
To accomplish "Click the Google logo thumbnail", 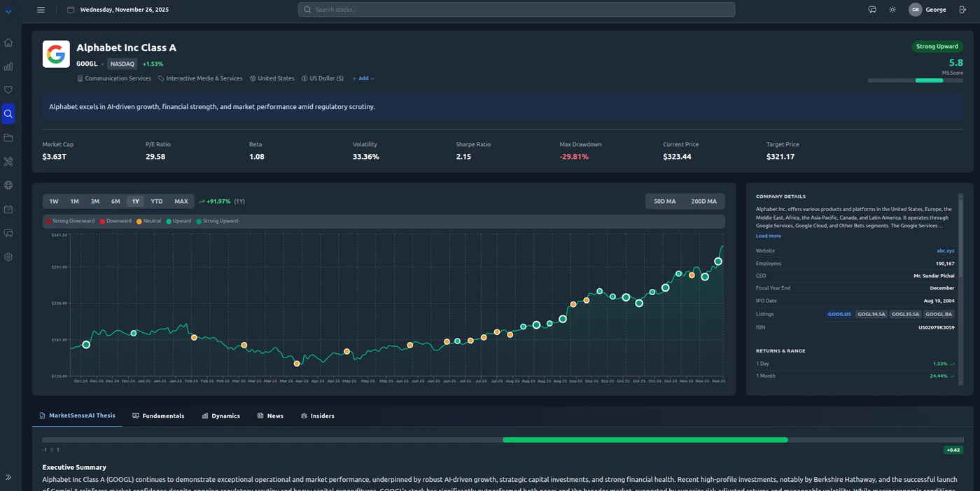I will click(x=56, y=54).
